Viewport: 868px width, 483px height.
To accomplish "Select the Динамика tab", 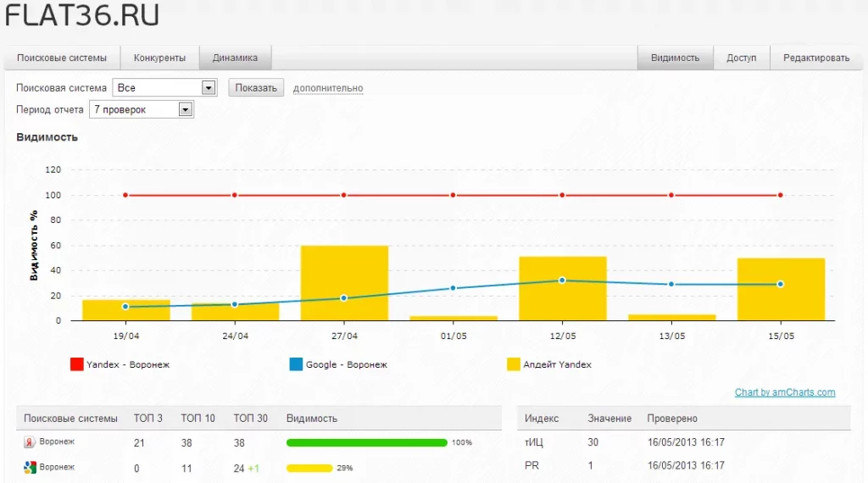I will 235,58.
